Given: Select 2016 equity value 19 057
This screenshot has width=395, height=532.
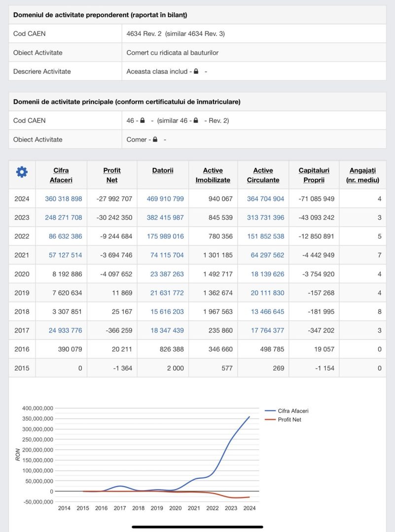Looking at the screenshot, I should [324, 349].
